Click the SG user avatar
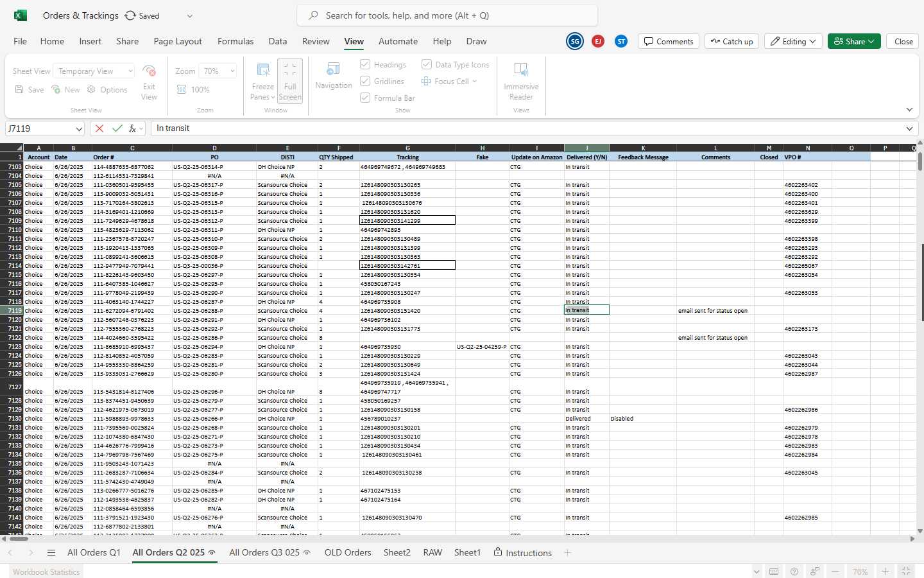The width and height of the screenshot is (924, 578). [575, 41]
